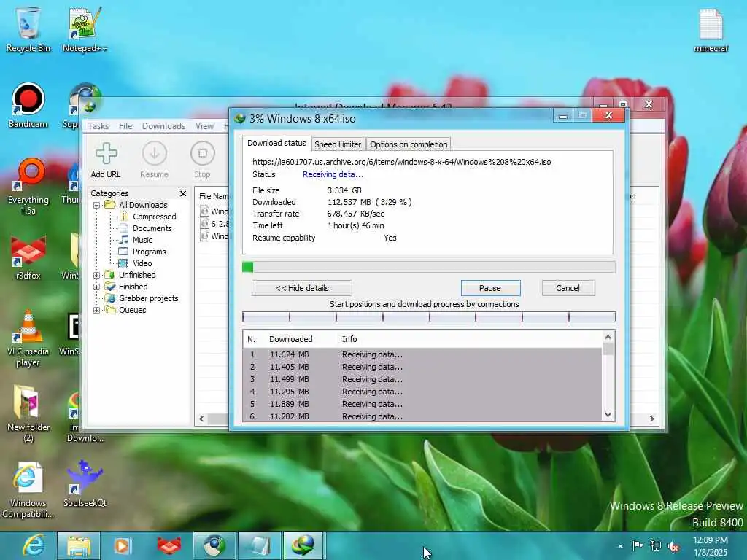Open the minecraf text file on desktop
The height and width of the screenshot is (560, 747).
coord(711,29)
